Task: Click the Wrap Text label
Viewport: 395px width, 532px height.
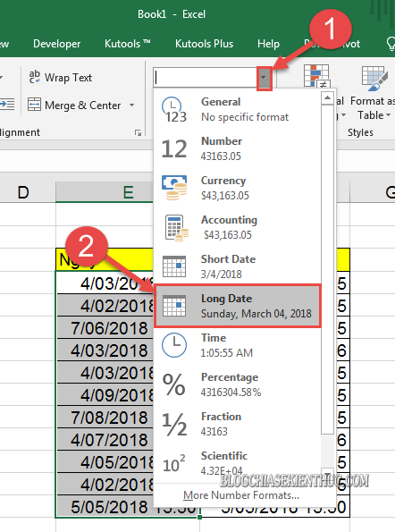Action: [x=68, y=78]
